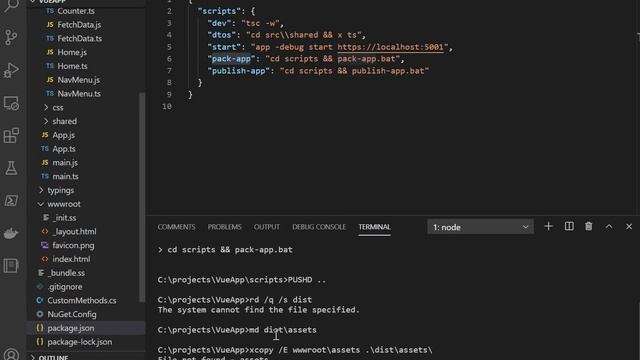Switch to the OUTPUT tab
This screenshot has height=360, width=640.
pos(267,227)
